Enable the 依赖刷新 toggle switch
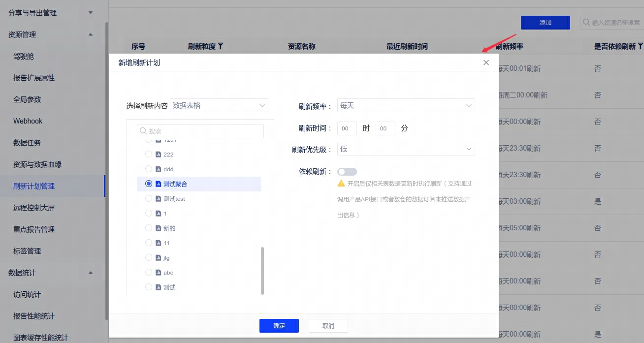 coord(347,172)
